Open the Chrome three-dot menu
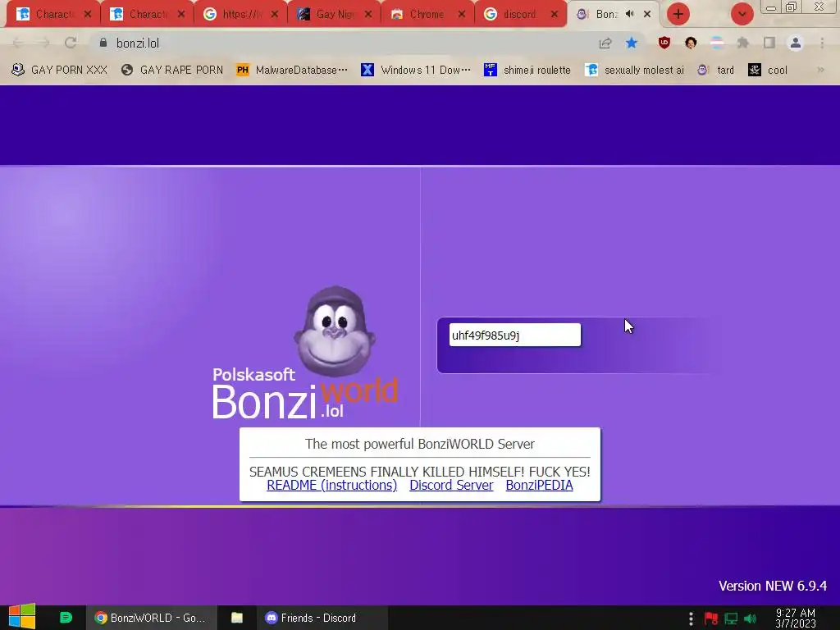The width and height of the screenshot is (840, 630). [822, 43]
